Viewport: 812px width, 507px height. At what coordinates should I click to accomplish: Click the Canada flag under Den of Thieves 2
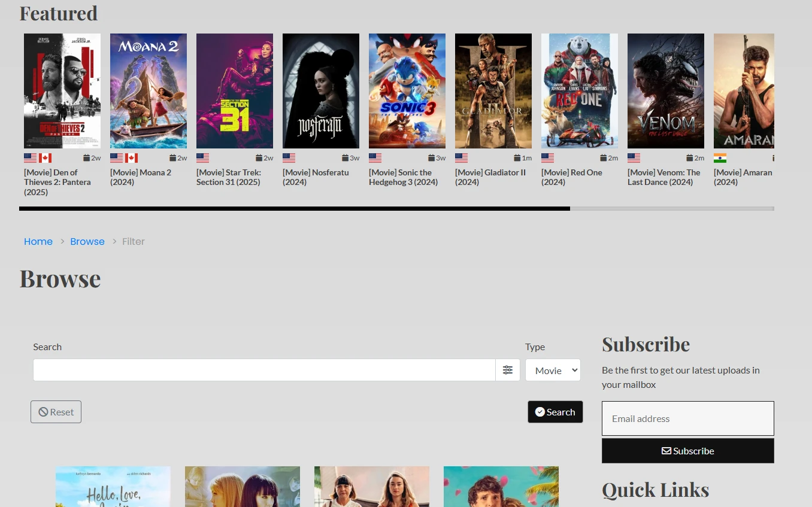(45, 158)
